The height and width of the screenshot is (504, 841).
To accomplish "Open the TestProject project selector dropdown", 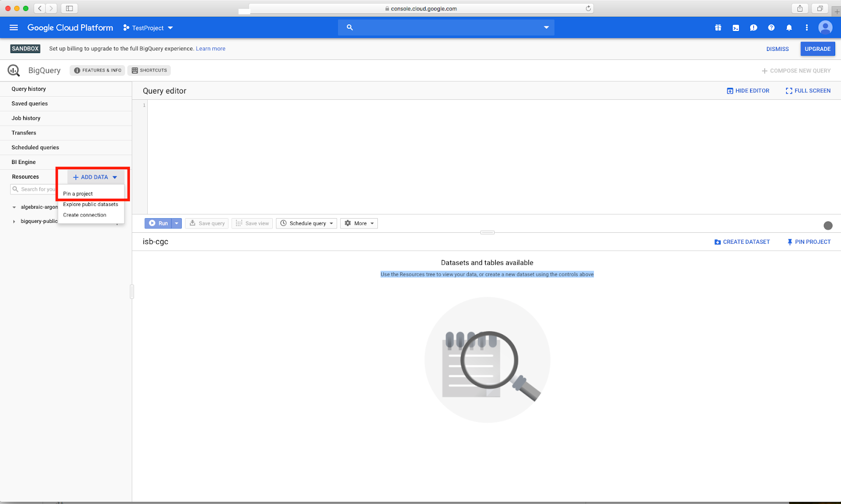I will click(148, 28).
